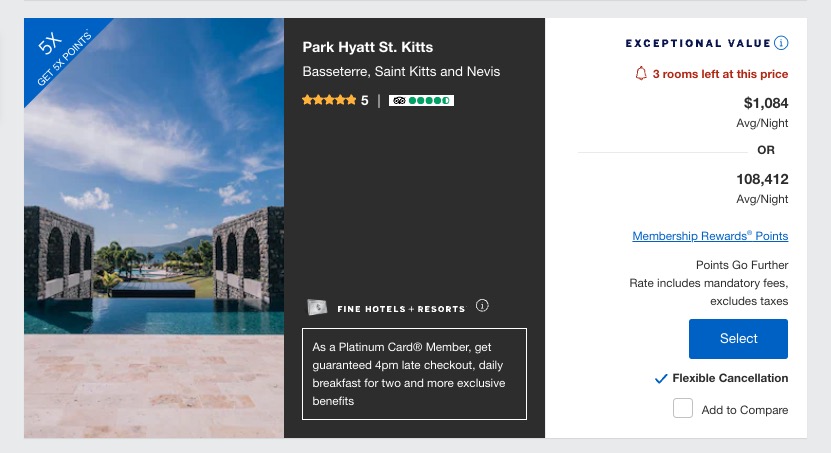This screenshot has width=831, height=453.
Task: Click the Flexible Cancellation checkmark icon
Action: tap(661, 378)
